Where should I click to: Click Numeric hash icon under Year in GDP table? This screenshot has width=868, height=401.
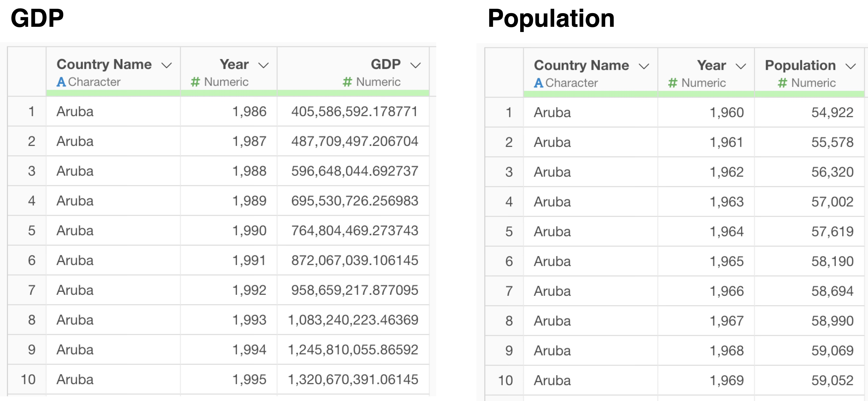195,82
